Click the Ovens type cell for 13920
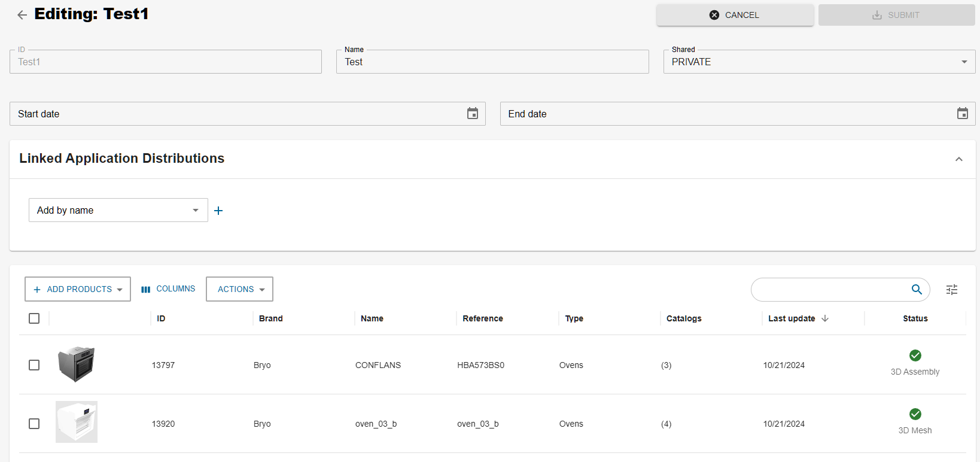The height and width of the screenshot is (462, 980). point(571,424)
